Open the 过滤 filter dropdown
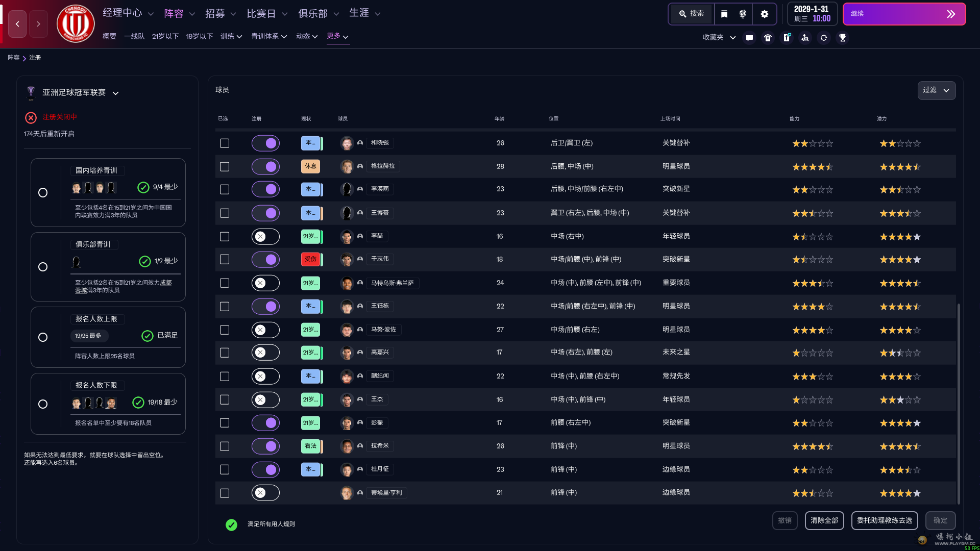This screenshot has height=551, width=980. tap(936, 90)
